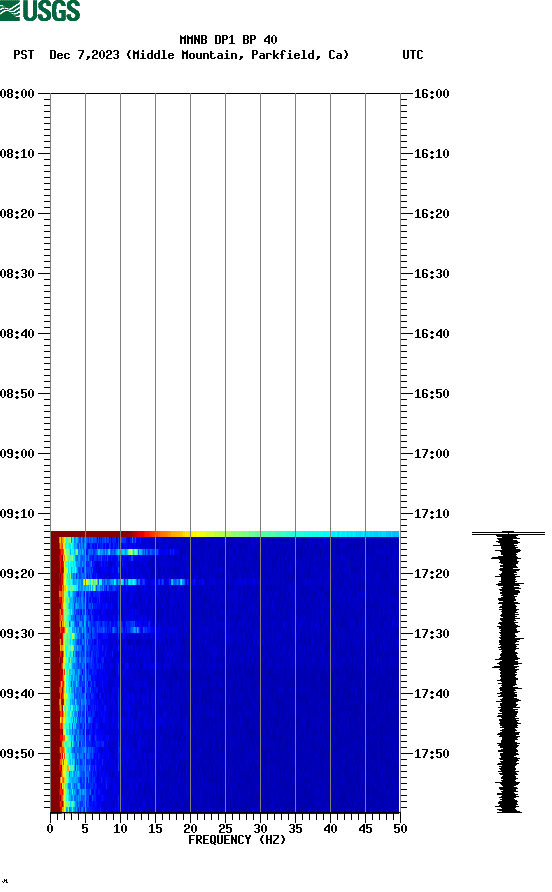Click the seismogram waveform trace beside the spectrogram
This screenshot has width=552, height=892.
(508, 672)
